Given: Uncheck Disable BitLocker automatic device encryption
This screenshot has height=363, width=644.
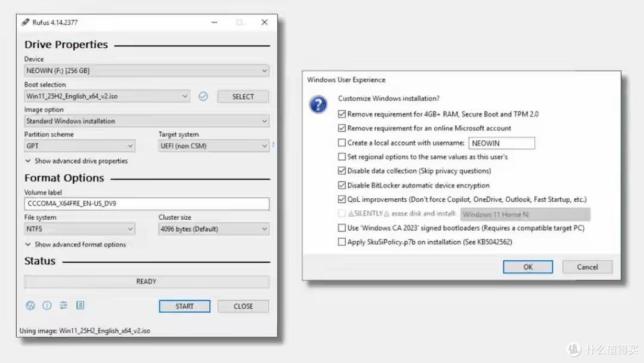Looking at the screenshot, I should (x=342, y=185).
